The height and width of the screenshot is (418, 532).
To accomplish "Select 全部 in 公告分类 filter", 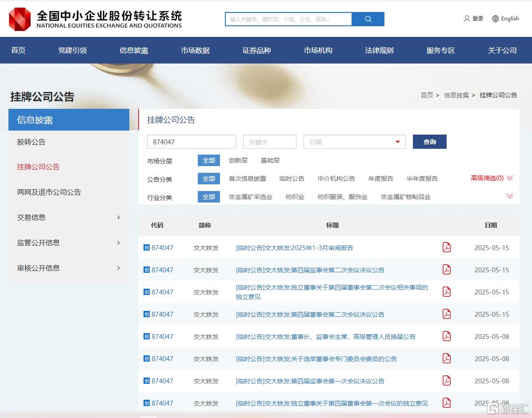I will click(x=208, y=179).
